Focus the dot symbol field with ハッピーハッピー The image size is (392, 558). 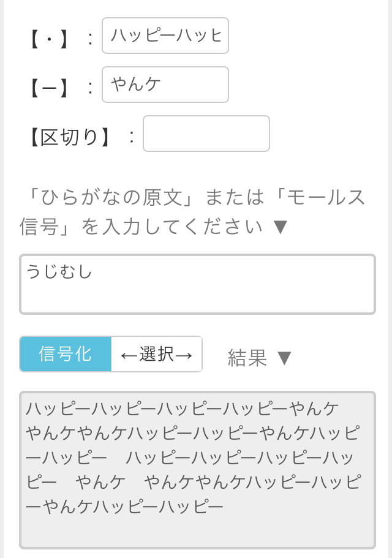tap(165, 36)
